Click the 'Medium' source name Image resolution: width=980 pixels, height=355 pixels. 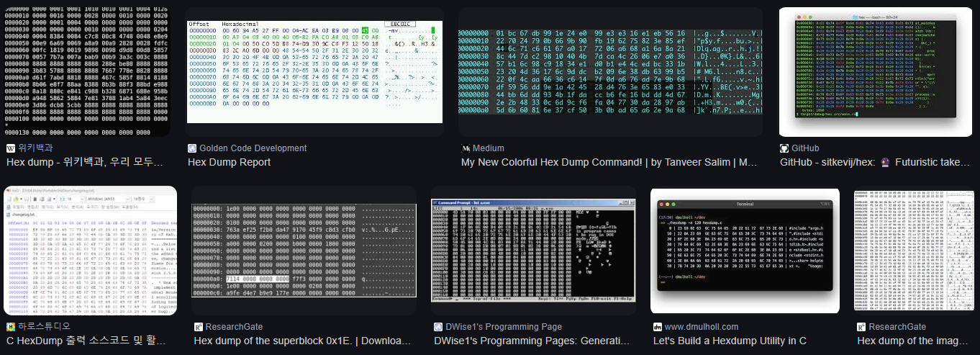(489, 148)
